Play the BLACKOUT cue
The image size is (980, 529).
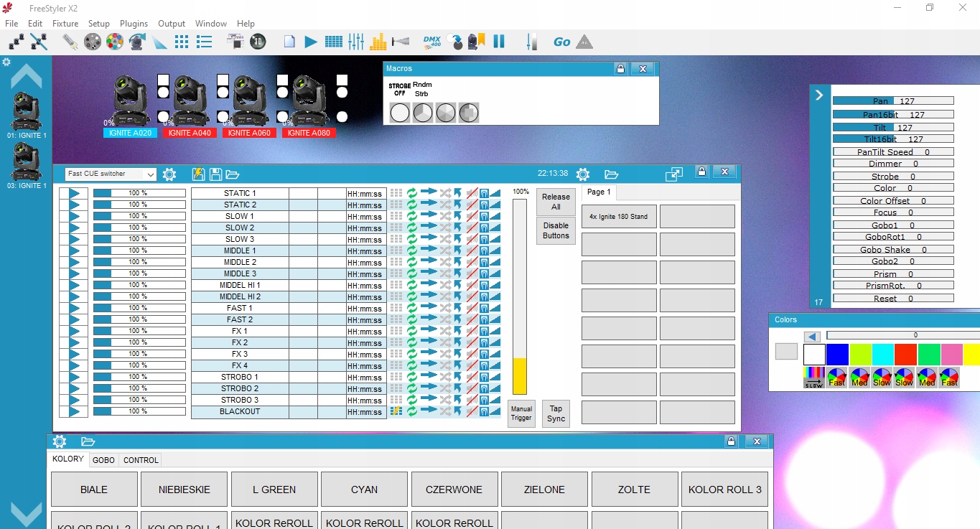74,412
